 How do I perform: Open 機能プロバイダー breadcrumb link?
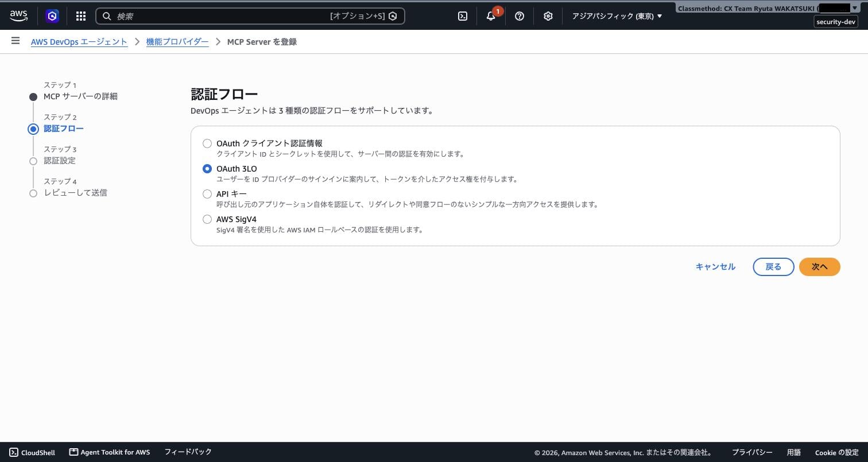point(177,42)
